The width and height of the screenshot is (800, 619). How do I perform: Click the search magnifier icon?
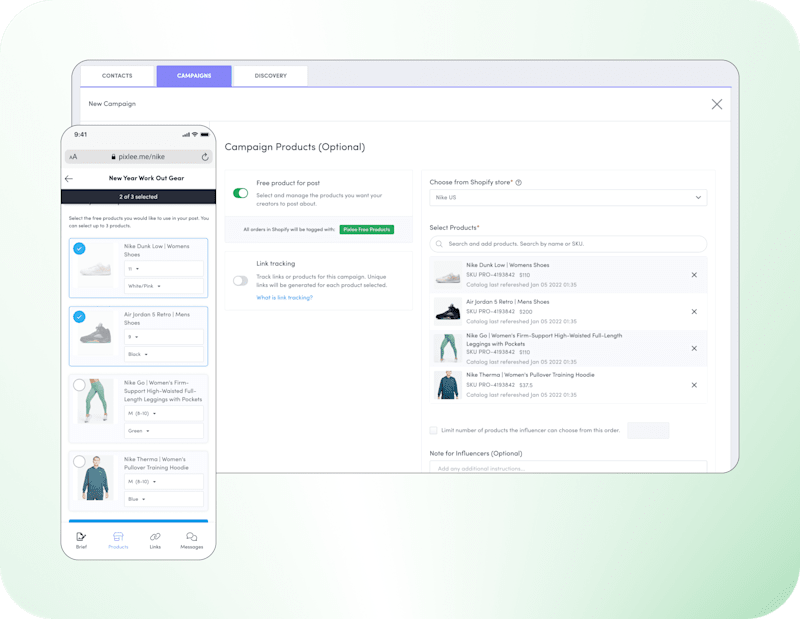[439, 244]
